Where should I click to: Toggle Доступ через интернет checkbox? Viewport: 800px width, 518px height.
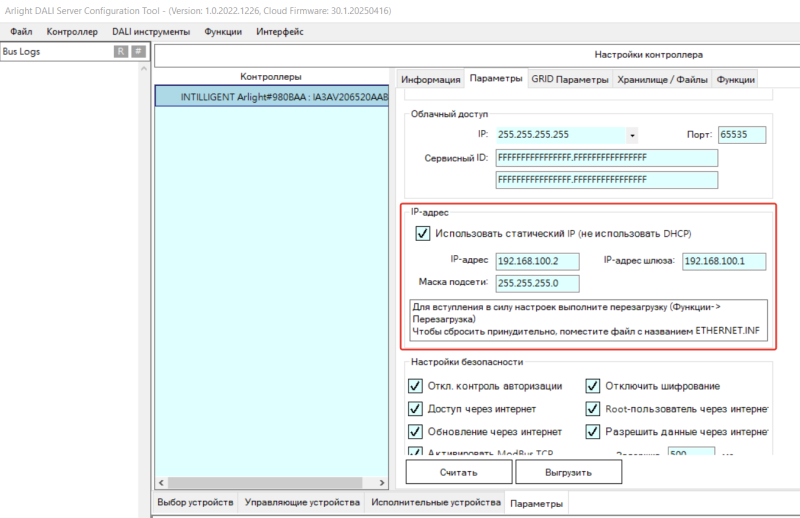click(x=415, y=409)
